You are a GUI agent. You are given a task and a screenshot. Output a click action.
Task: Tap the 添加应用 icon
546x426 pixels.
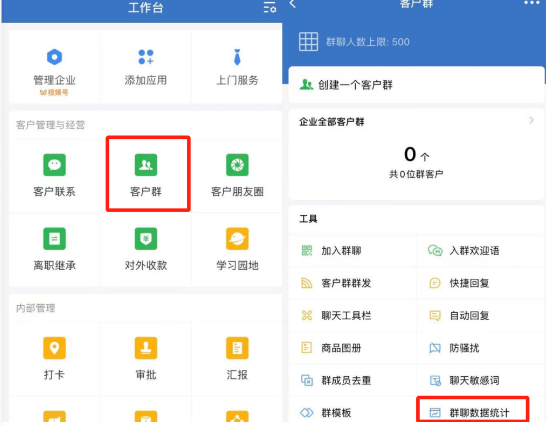[x=146, y=57]
